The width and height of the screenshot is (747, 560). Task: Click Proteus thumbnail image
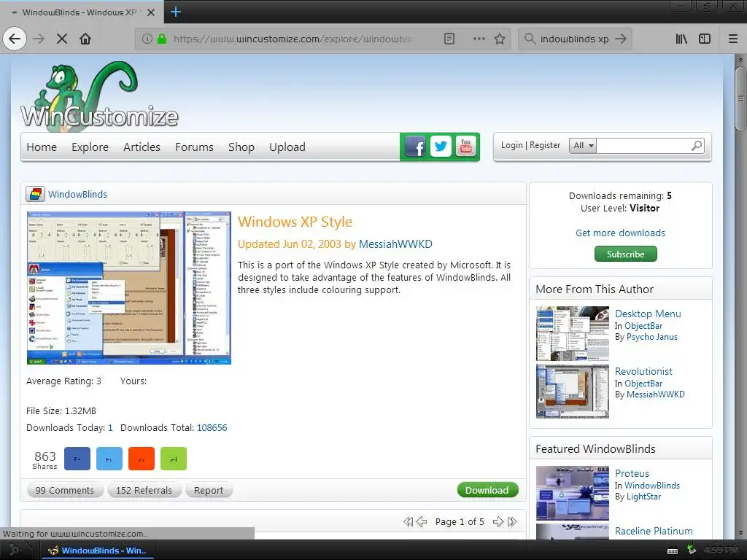[573, 493]
